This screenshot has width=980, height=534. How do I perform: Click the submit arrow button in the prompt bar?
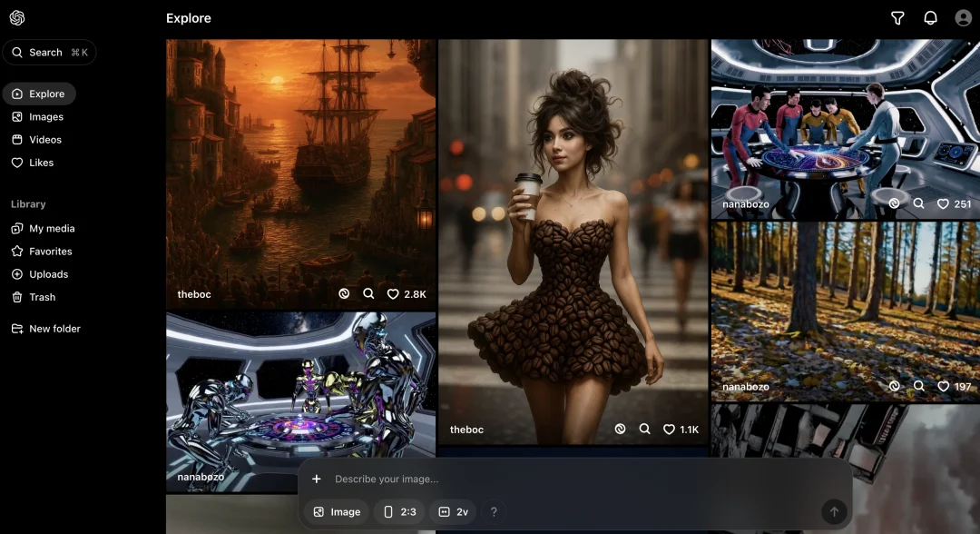pos(834,512)
